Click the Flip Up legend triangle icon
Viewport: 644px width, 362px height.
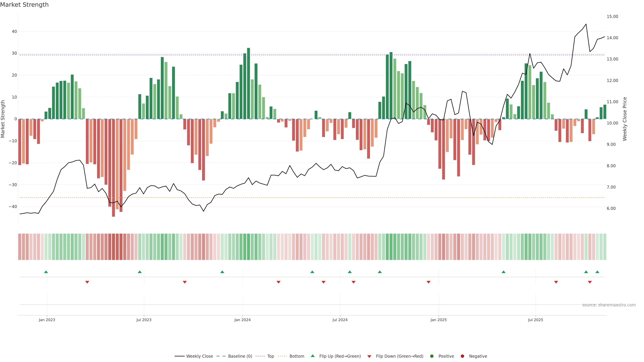tap(312, 356)
